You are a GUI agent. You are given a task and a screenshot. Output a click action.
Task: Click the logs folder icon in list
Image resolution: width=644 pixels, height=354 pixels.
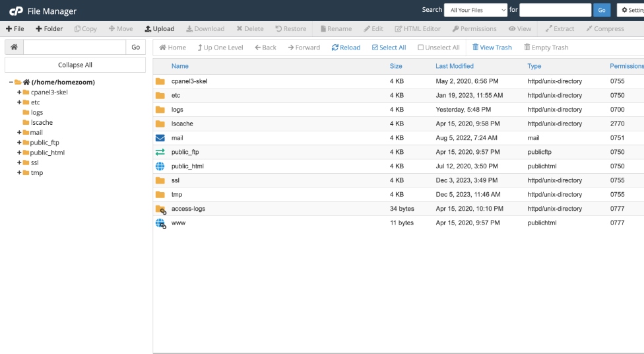160,110
